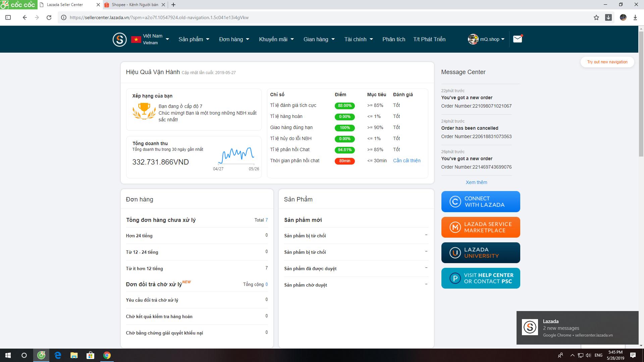
Task: Click the Connect with Lazada banner
Action: [481, 201]
